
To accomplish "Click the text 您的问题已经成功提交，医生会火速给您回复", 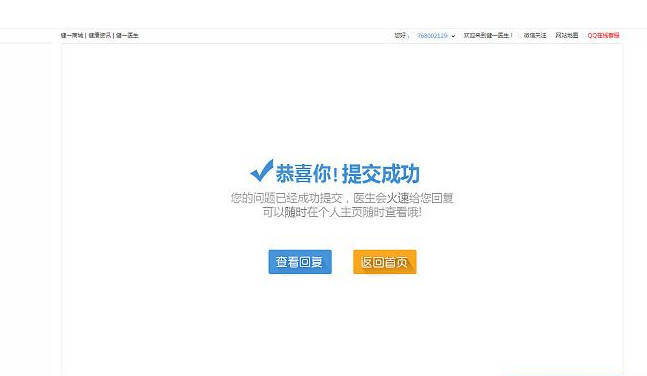I will (x=342, y=198).
